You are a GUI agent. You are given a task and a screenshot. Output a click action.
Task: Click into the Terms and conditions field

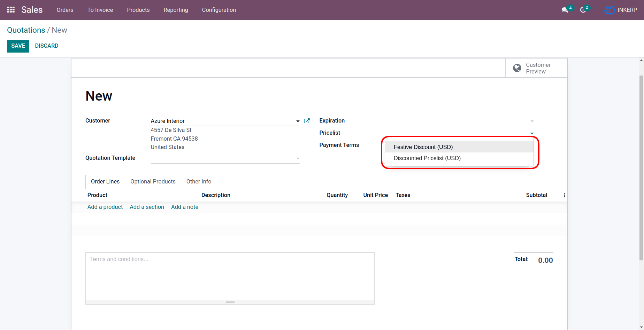230,276
